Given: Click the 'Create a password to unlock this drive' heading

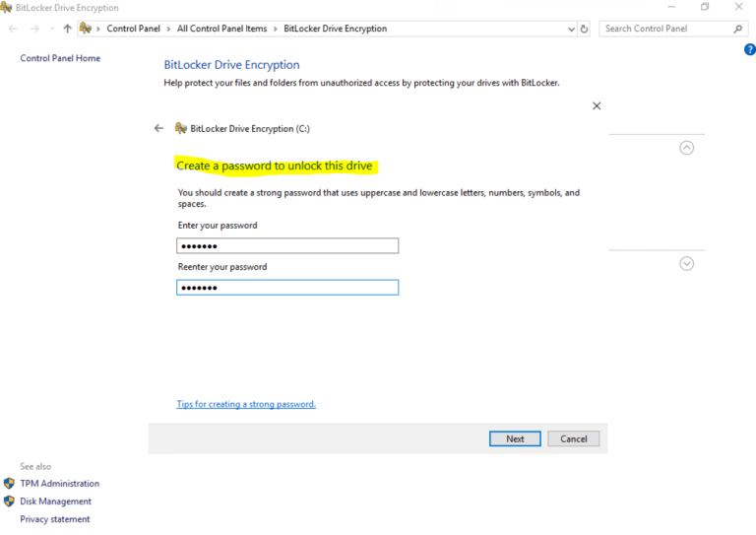Looking at the screenshot, I should coord(275,166).
